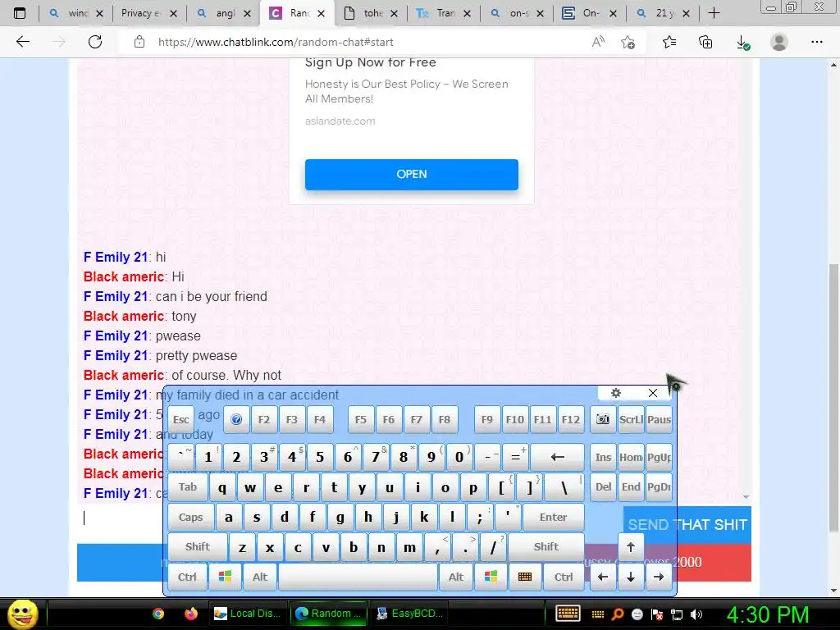This screenshot has height=630, width=840.
Task: Open the Collections icon
Action: pos(705,42)
